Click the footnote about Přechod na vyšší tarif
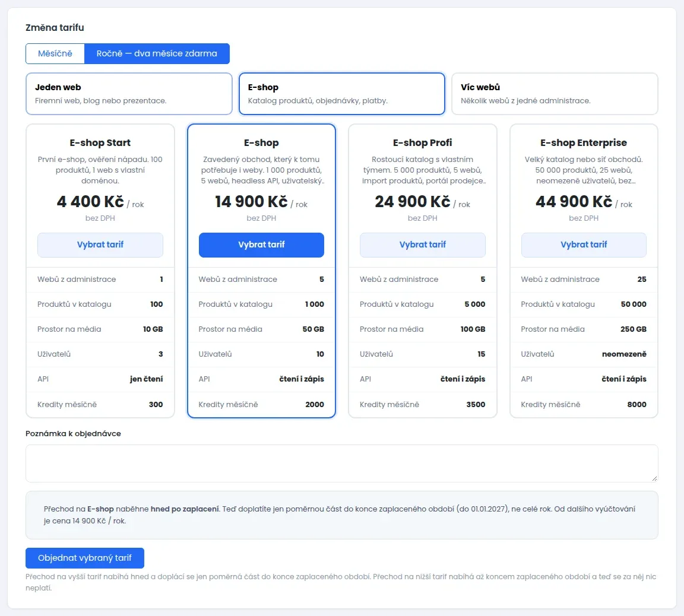684x616 pixels. pos(341,582)
